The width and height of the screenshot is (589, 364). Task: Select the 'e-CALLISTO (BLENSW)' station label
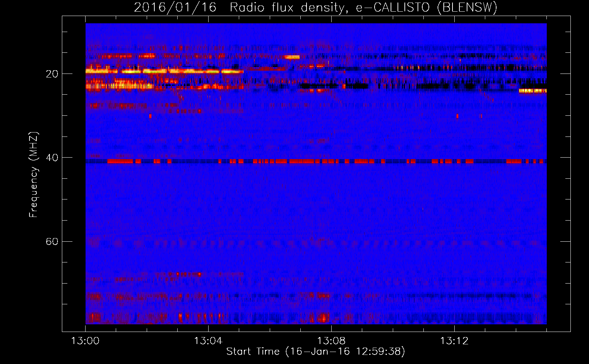coord(427,7)
